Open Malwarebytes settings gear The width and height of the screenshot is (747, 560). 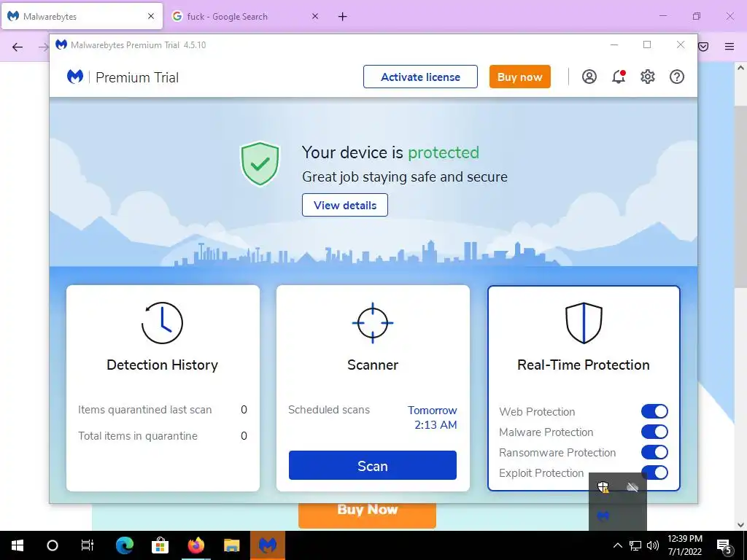click(648, 77)
